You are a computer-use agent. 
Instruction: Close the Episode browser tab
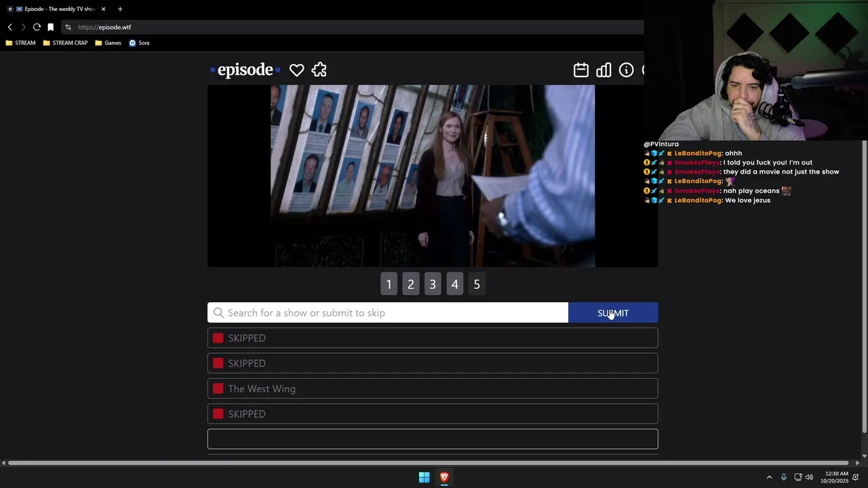click(x=104, y=9)
